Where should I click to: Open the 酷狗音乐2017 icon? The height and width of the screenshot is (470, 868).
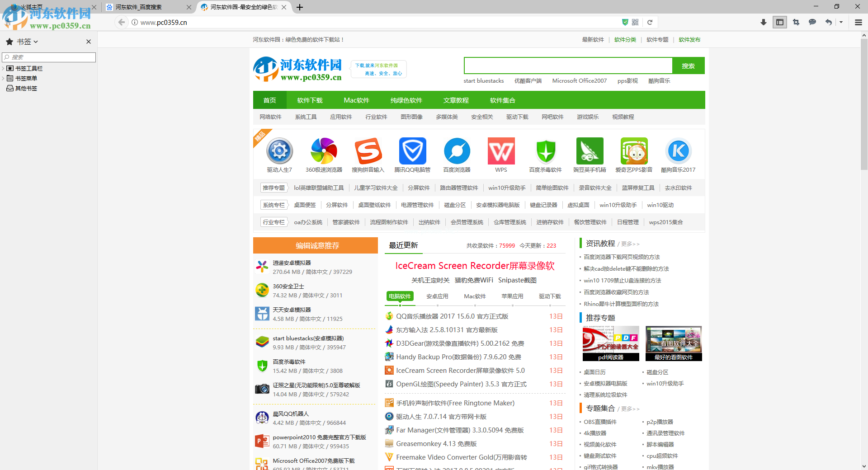[x=678, y=151]
